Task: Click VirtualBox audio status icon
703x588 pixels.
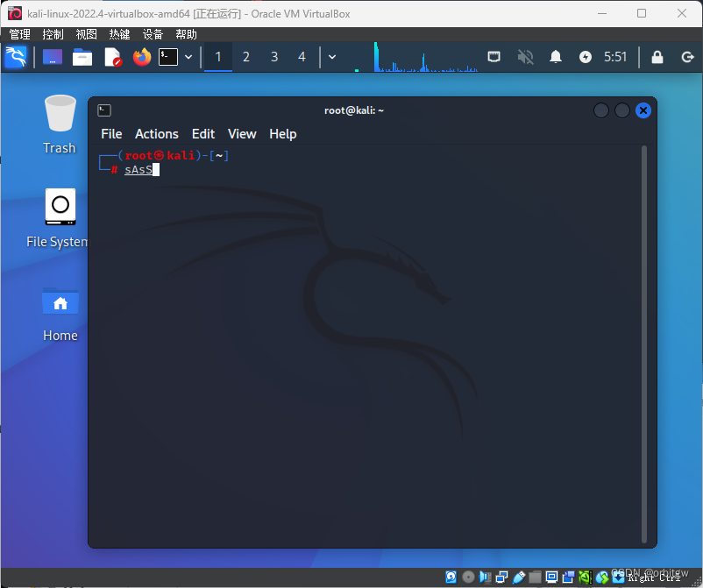Action: click(485, 577)
